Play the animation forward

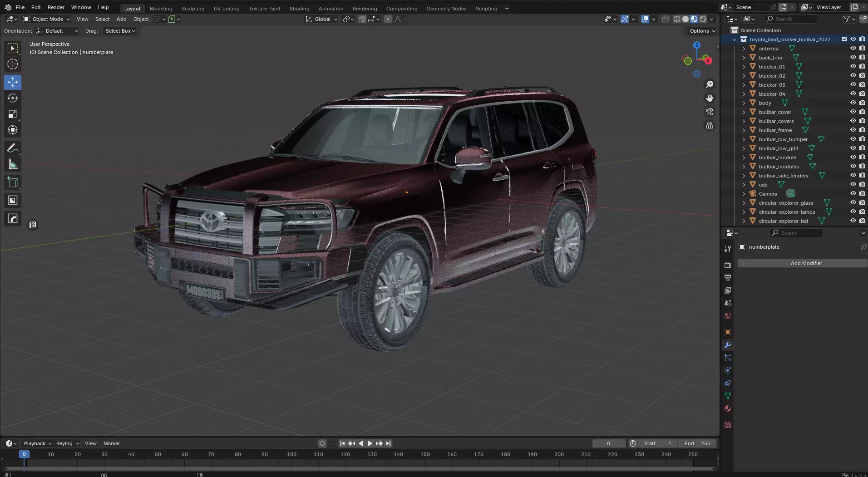[370, 443]
